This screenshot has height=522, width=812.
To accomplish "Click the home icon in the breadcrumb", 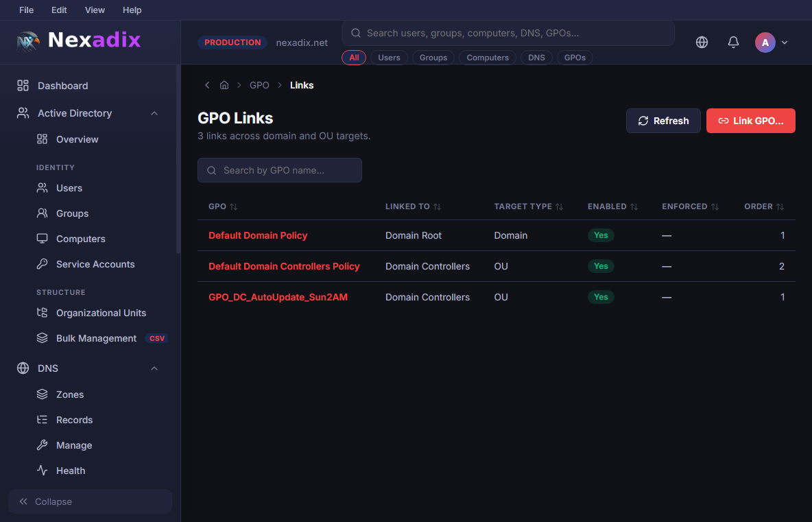I will (224, 85).
